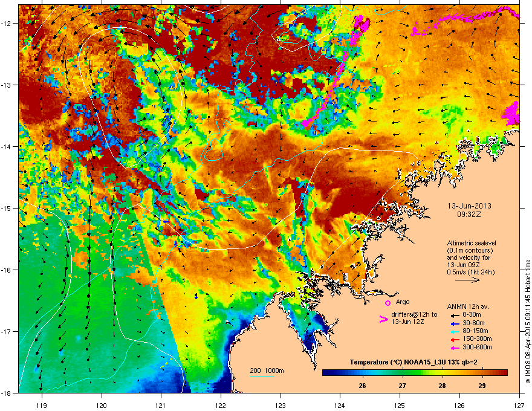This screenshot has height=411, width=532.
Task: Click the '121' longitude axis label
Action: (x=161, y=405)
